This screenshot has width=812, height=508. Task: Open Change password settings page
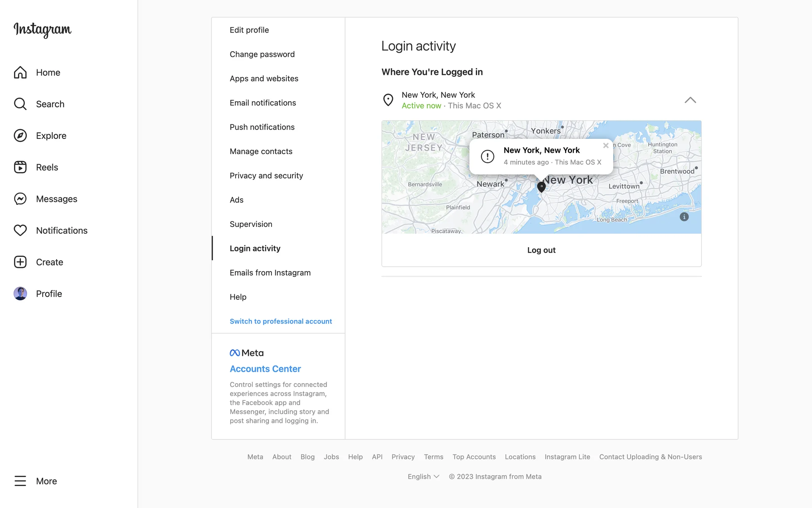tap(262, 54)
